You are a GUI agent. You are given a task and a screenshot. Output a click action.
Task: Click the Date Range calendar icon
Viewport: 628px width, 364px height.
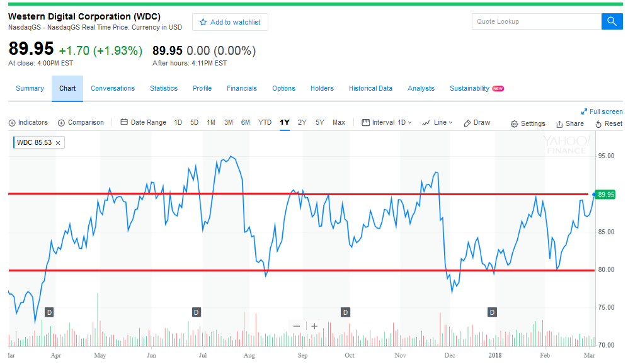[x=124, y=122]
